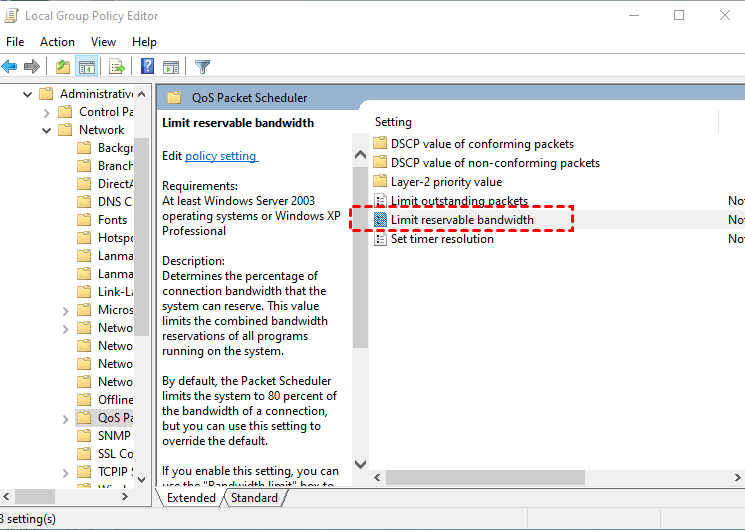Toggle the Show/Hide Action Pane icon
This screenshot has height=530, width=745.
click(171, 67)
